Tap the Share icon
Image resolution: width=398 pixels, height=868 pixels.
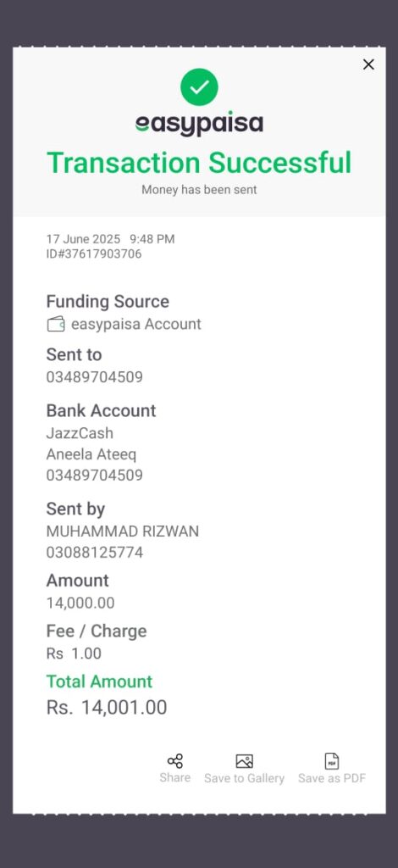tap(175, 761)
